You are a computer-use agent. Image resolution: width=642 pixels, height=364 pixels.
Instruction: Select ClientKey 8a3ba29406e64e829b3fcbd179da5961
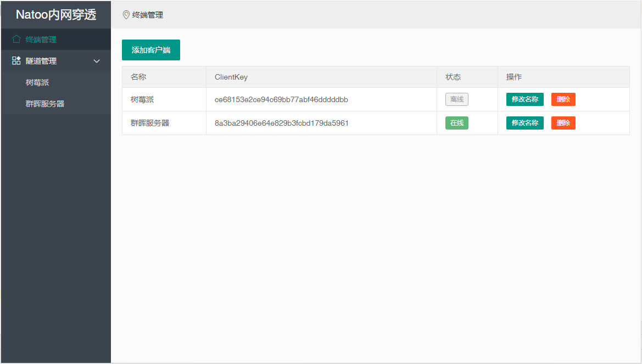click(x=282, y=123)
